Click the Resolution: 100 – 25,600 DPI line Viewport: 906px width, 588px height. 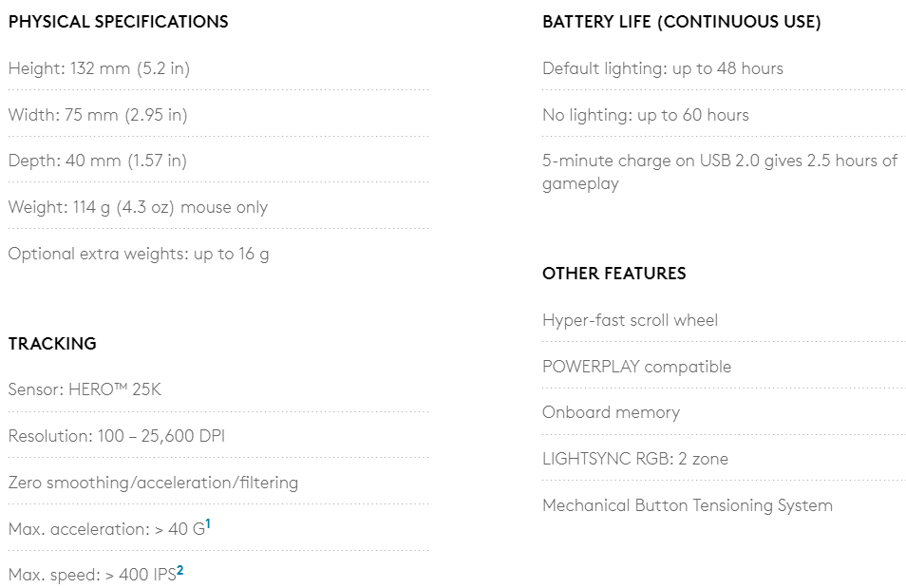(116, 436)
